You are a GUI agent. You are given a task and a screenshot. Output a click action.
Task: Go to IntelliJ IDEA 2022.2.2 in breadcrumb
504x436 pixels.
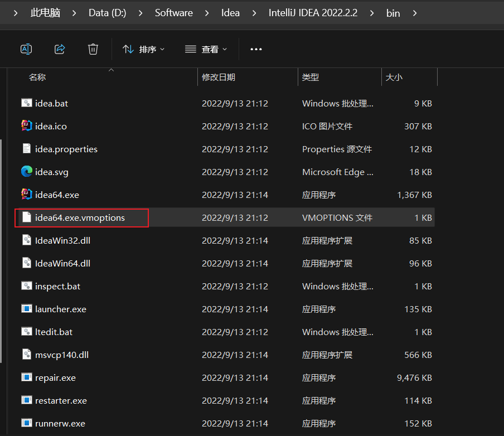click(x=313, y=13)
